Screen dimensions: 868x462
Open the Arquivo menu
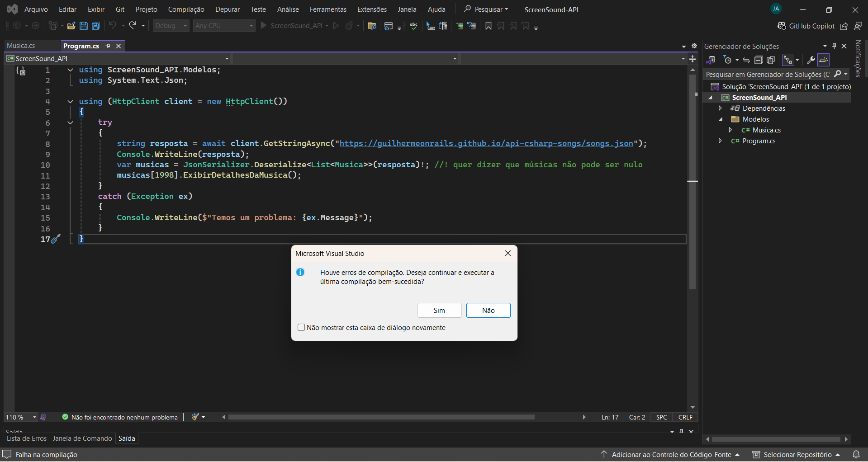36,9
